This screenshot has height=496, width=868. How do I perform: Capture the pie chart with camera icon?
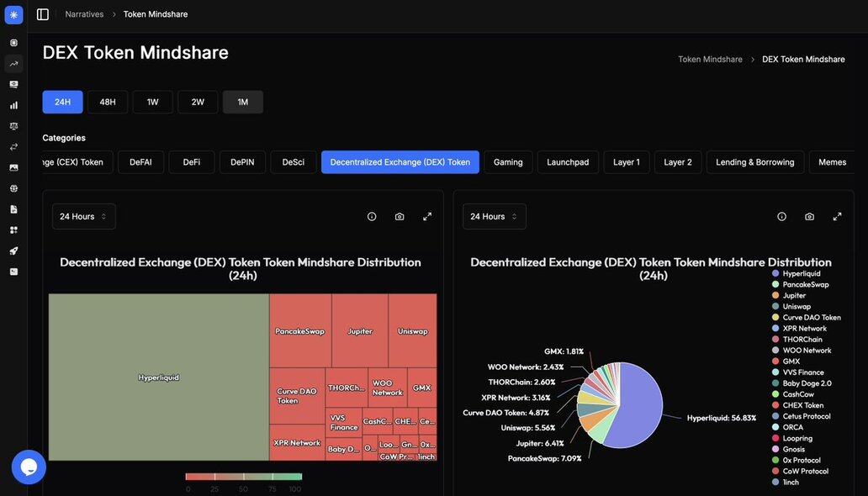pos(809,216)
